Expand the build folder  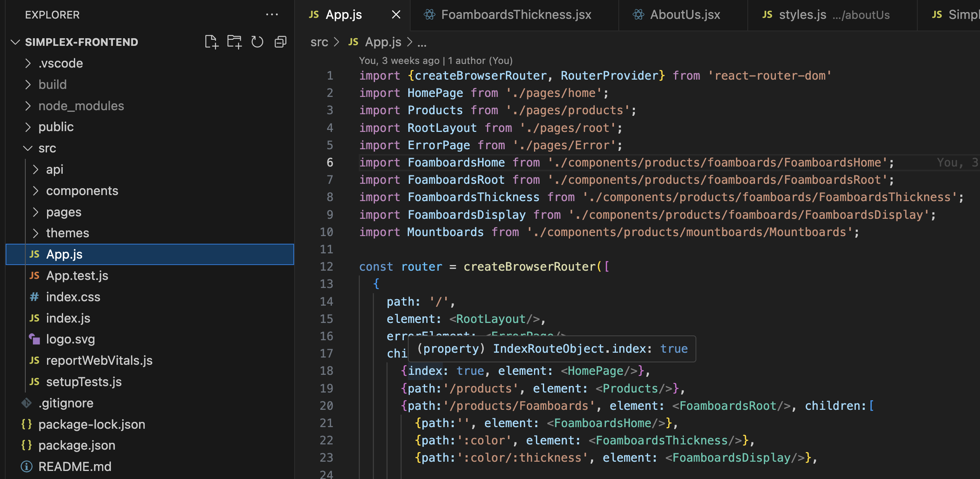(28, 84)
